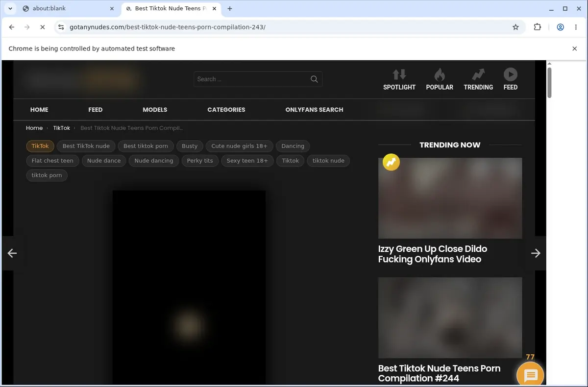Select the highlighted TikTok tag
The width and height of the screenshot is (588, 387).
coord(40,146)
